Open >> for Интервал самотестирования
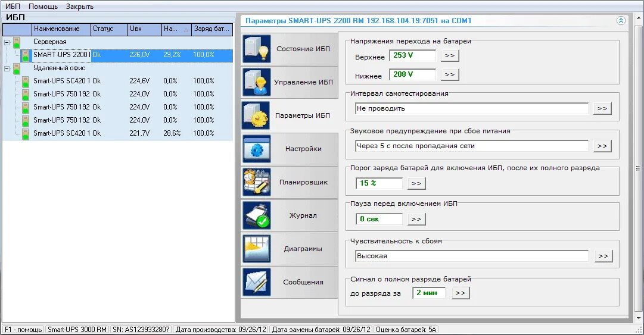Image resolution: width=644 pixels, height=335 pixels. tap(602, 108)
